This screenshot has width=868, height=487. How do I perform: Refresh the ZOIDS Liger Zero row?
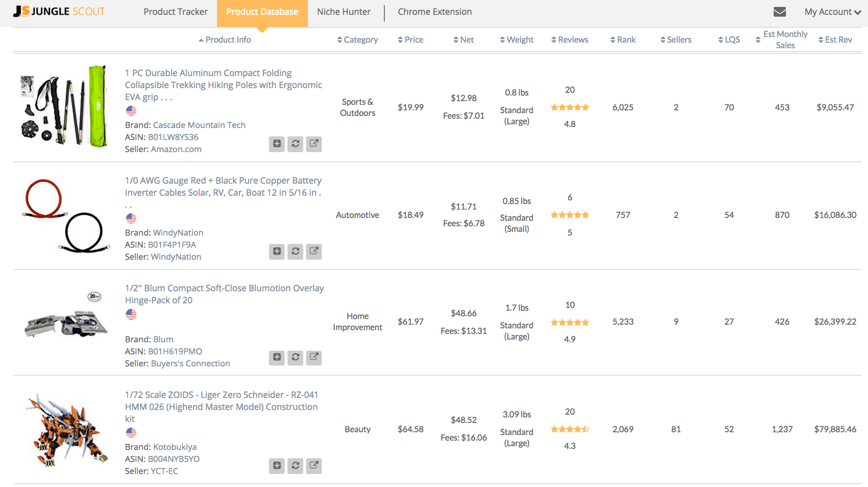pyautogui.click(x=295, y=465)
